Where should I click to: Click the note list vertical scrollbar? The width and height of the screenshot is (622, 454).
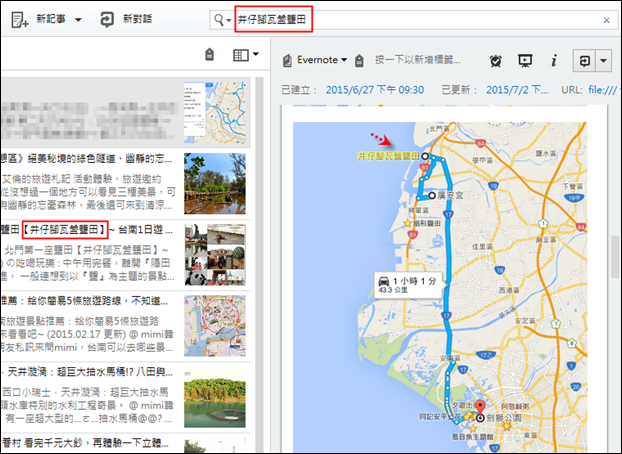259,265
